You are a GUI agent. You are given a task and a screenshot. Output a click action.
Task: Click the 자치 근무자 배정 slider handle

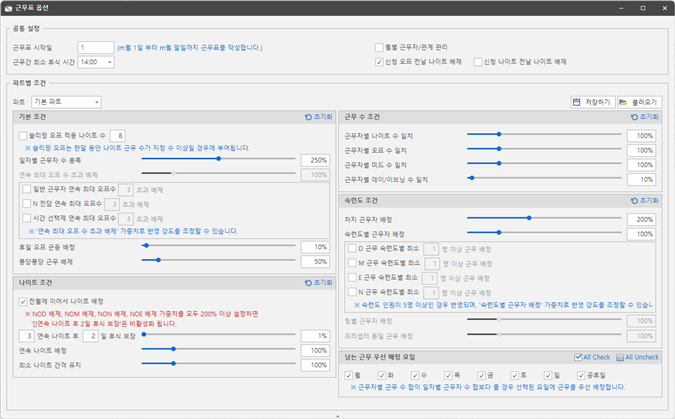[528, 219]
